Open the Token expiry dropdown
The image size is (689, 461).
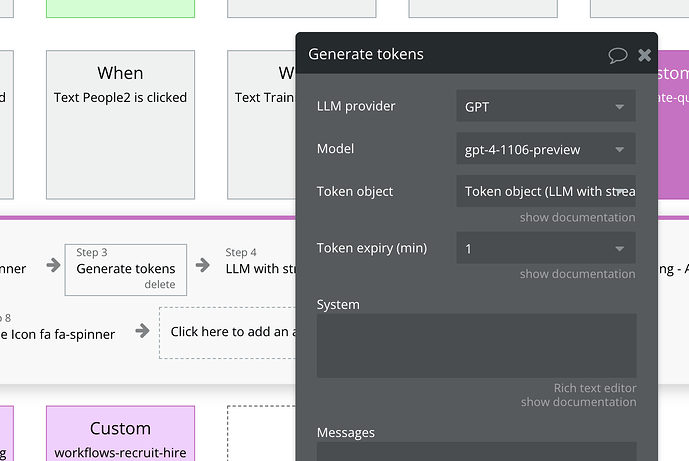[545, 248]
